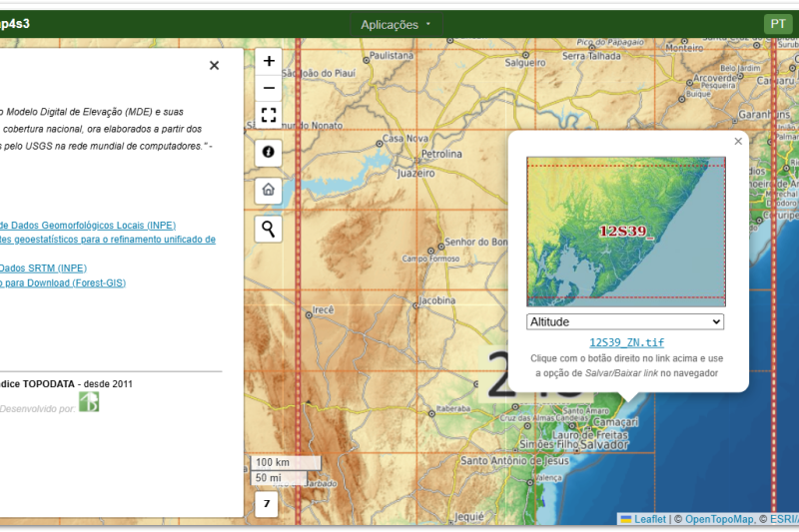This screenshot has width=799, height=532.
Task: Toggle fullscreen map view
Action: tap(269, 115)
